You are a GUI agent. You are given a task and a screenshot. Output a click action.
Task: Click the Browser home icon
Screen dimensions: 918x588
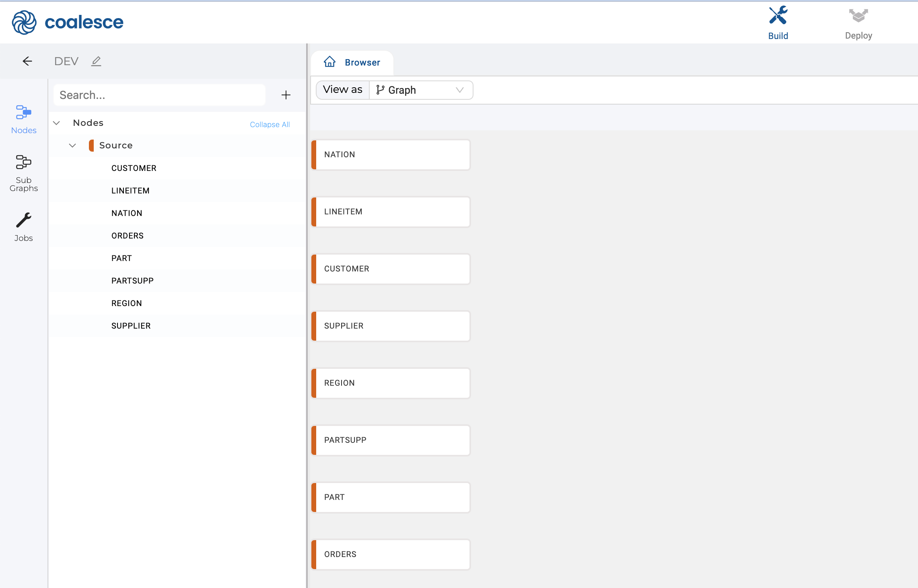[x=329, y=62]
